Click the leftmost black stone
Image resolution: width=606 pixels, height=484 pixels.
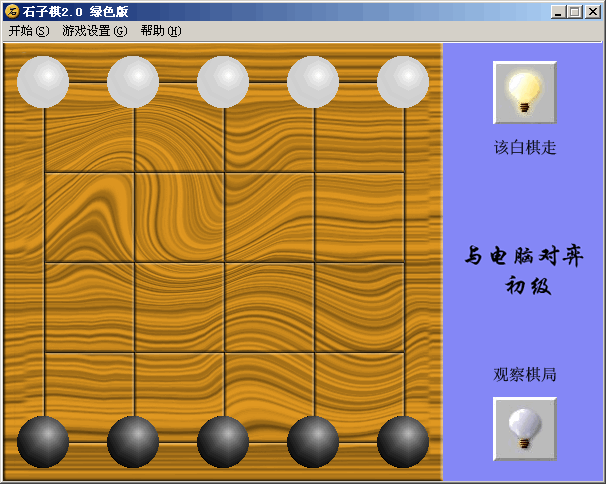(x=43, y=442)
